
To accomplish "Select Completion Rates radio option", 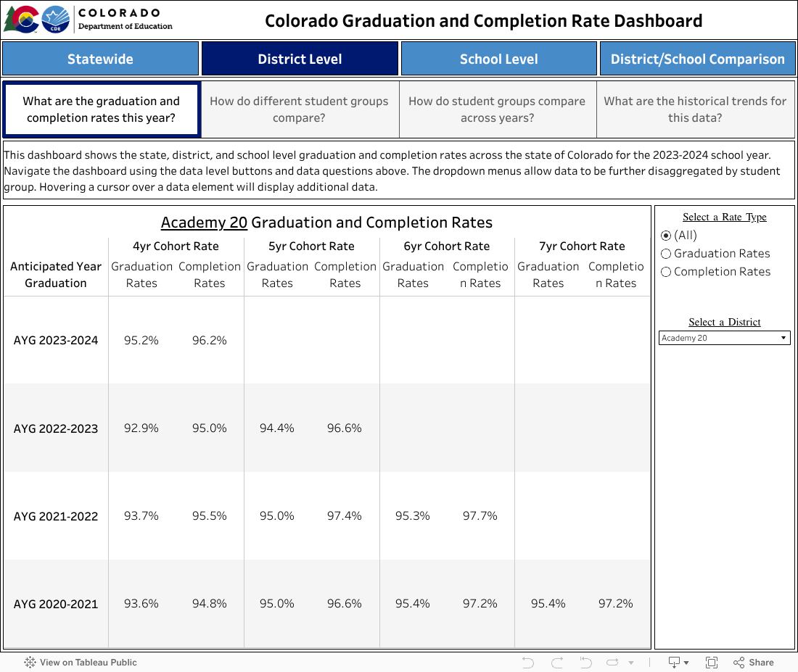I will 666,272.
